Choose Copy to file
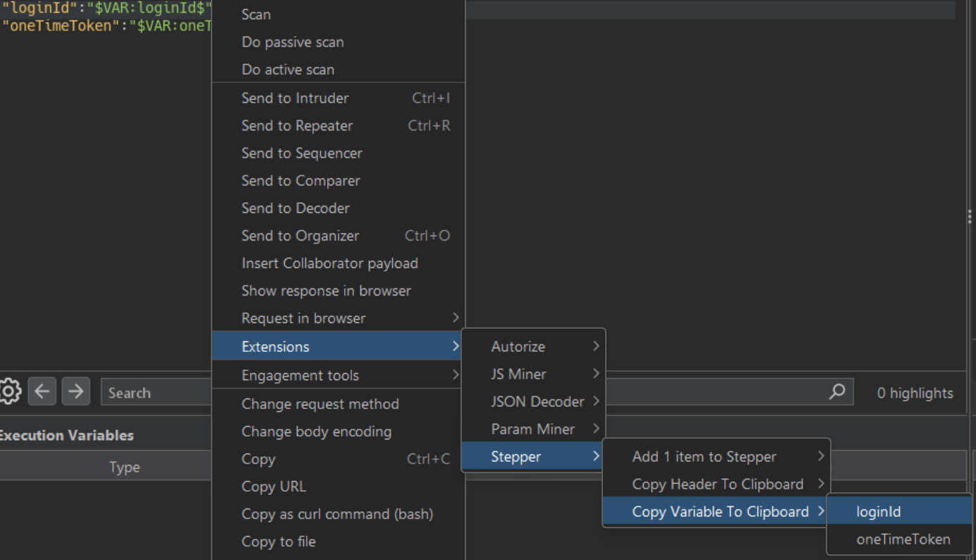 (x=338, y=541)
